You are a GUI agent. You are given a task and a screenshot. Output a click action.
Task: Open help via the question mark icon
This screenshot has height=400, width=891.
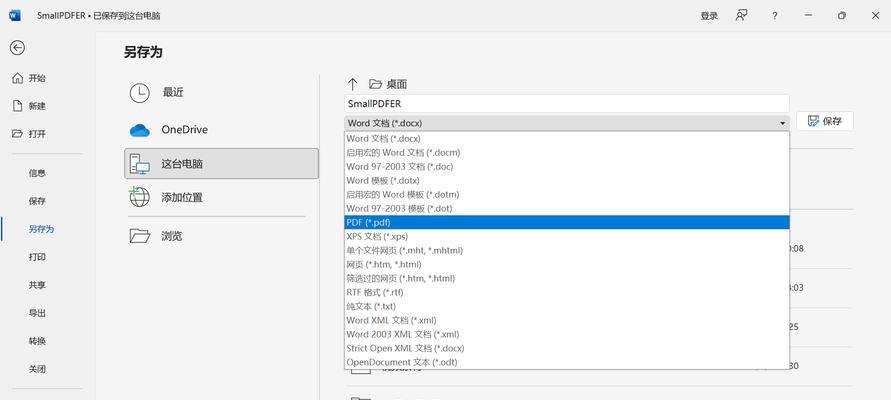pyautogui.click(x=775, y=16)
